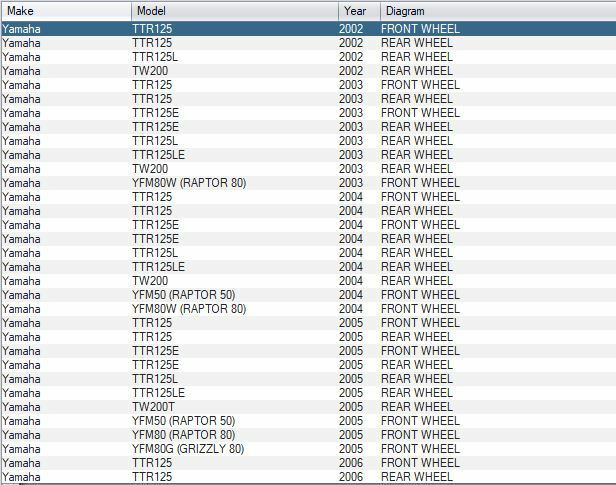Click the TTR125LE model in the 2004 row

(x=158, y=267)
